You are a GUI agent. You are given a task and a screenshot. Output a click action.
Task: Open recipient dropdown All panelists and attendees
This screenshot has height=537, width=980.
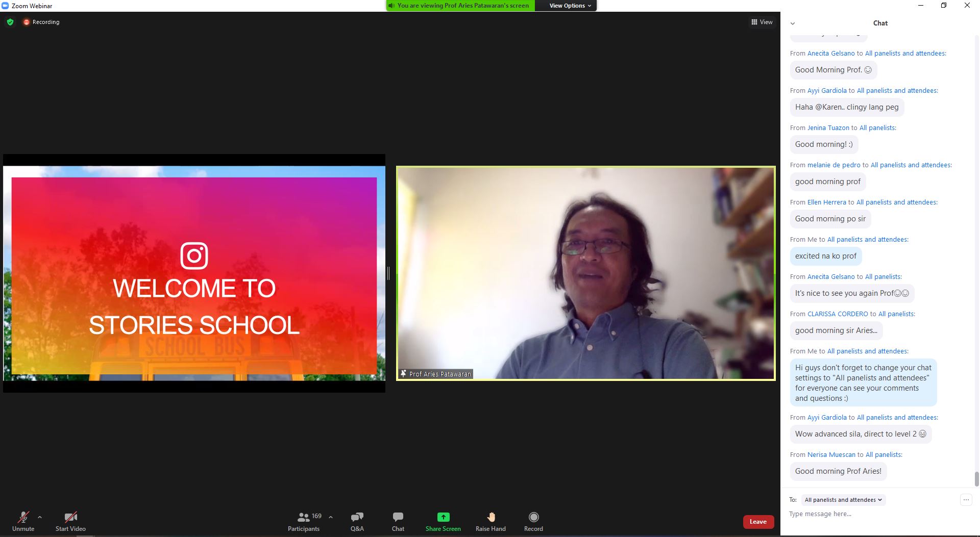pos(843,500)
